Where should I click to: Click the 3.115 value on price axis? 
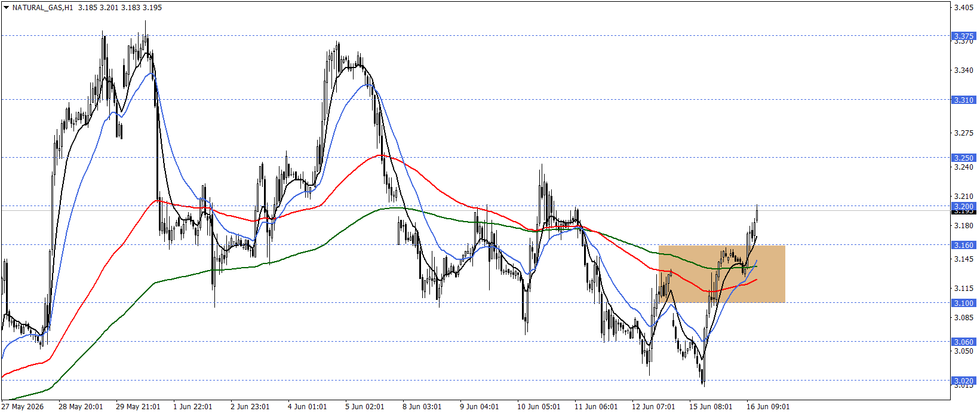[963, 288]
